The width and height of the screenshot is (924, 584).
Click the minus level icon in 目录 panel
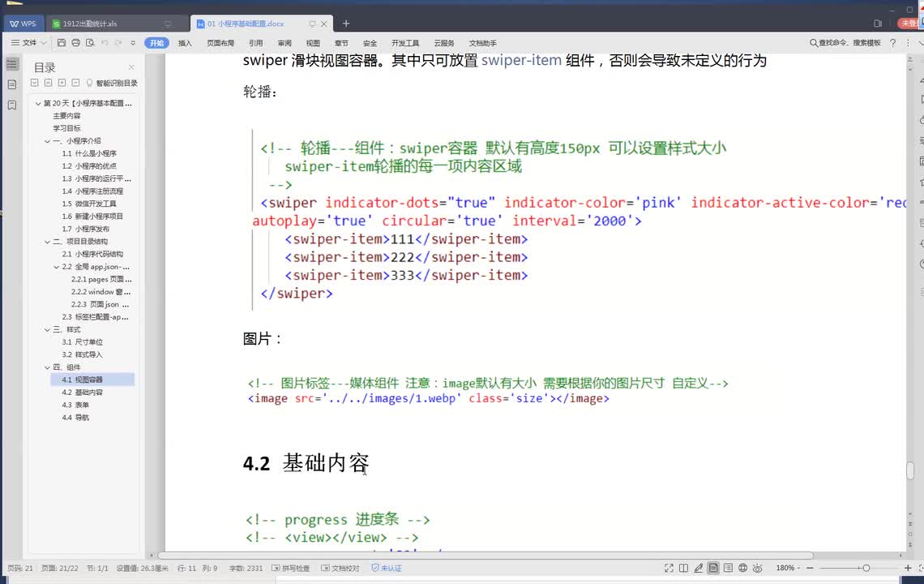75,83
